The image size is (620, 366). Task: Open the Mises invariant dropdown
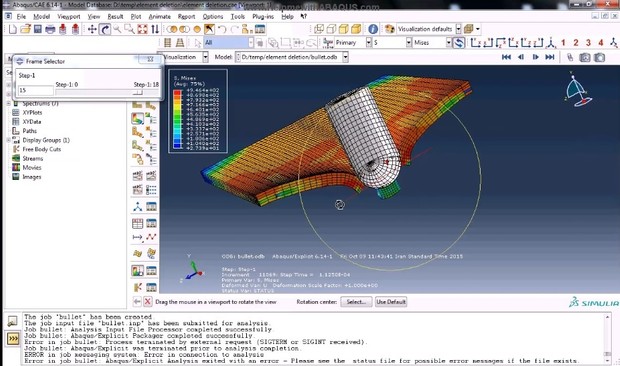click(448, 43)
